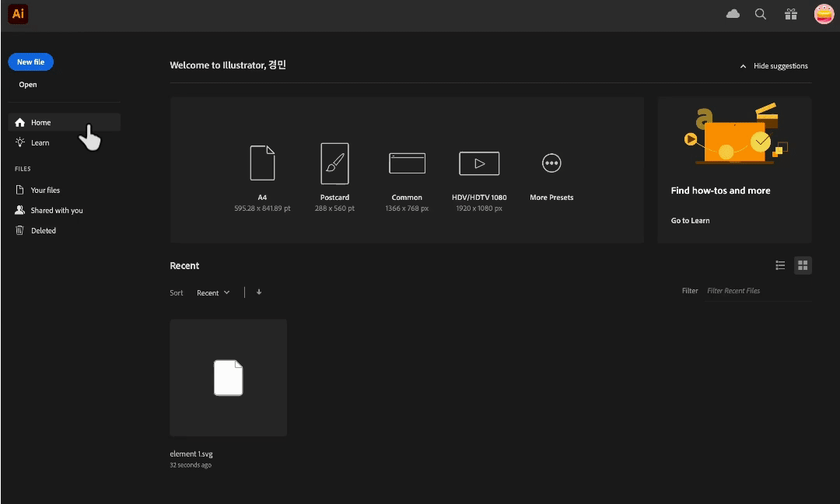Image resolution: width=840 pixels, height=504 pixels.
Task: Open the What's New gift icon
Action: click(x=790, y=14)
